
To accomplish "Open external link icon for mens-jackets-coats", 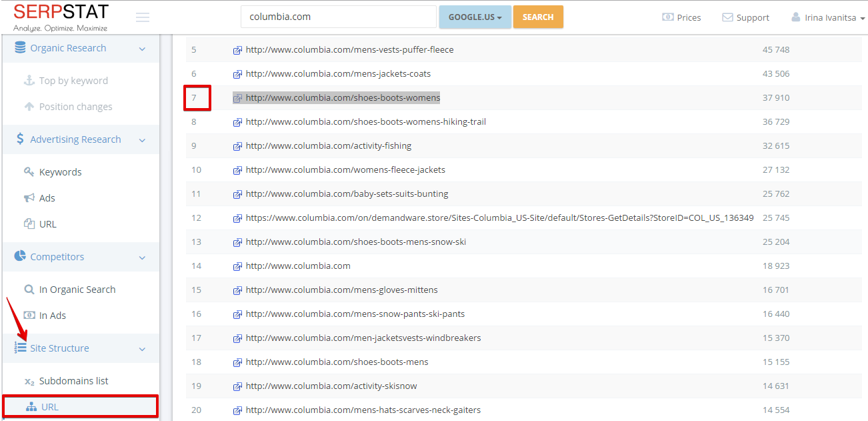I will tap(237, 74).
